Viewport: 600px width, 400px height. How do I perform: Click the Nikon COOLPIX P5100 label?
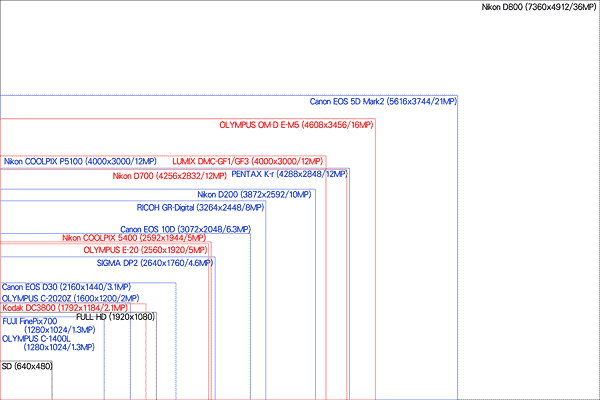(x=80, y=162)
